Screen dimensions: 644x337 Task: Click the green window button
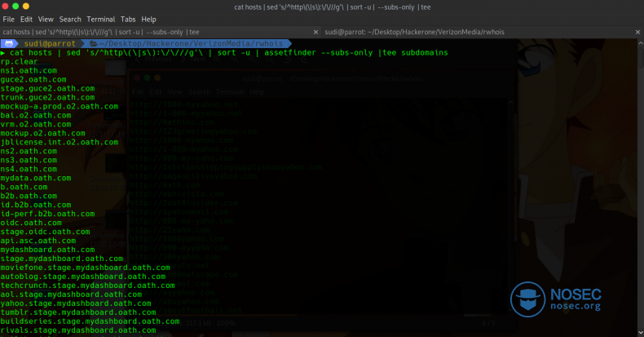(x=15, y=7)
